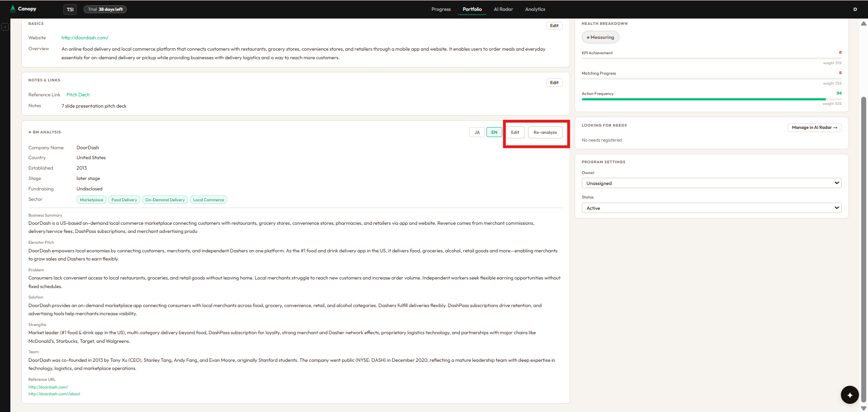
Task: Click the company name DoorDash value
Action: coord(88,147)
